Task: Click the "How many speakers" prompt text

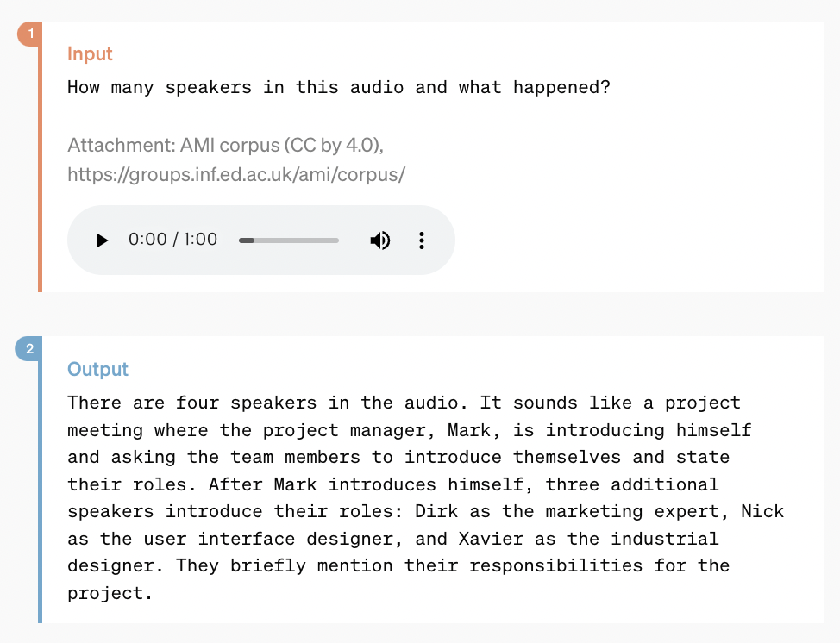Action: pyautogui.click(x=339, y=87)
